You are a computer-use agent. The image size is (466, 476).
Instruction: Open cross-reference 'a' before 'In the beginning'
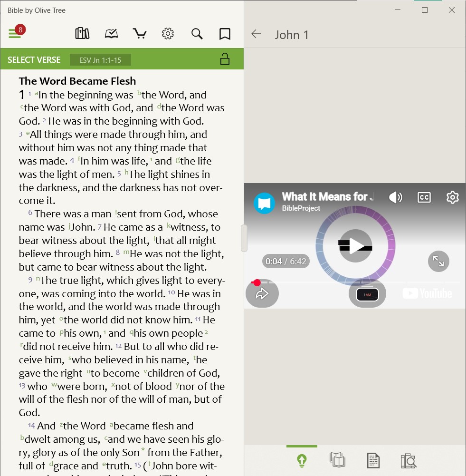click(37, 93)
